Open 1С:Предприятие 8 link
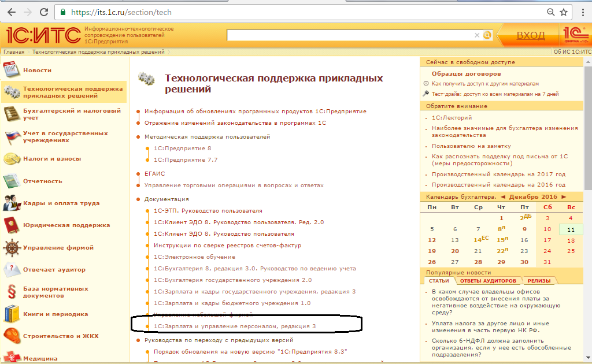The height and width of the screenshot is (364, 592). (x=182, y=148)
